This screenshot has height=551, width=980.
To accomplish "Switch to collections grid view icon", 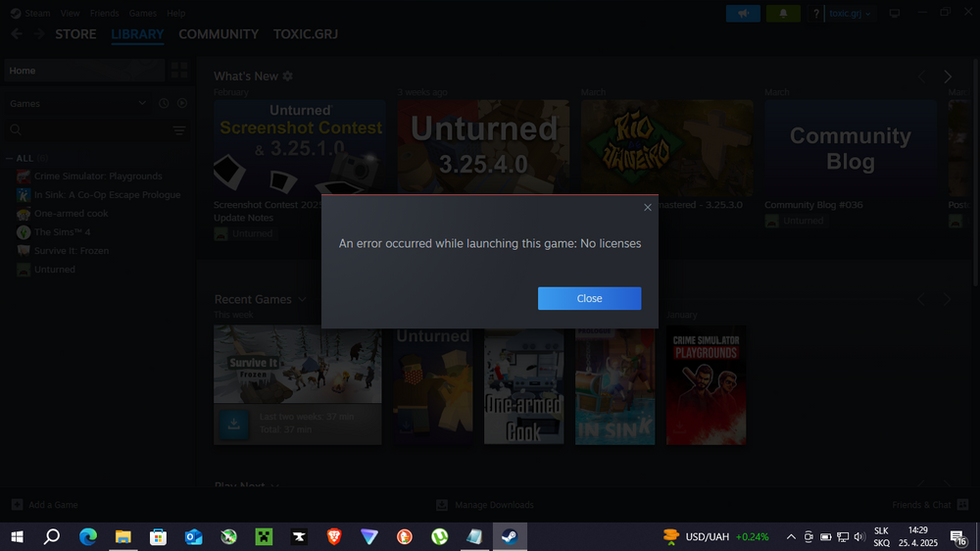I will (179, 71).
